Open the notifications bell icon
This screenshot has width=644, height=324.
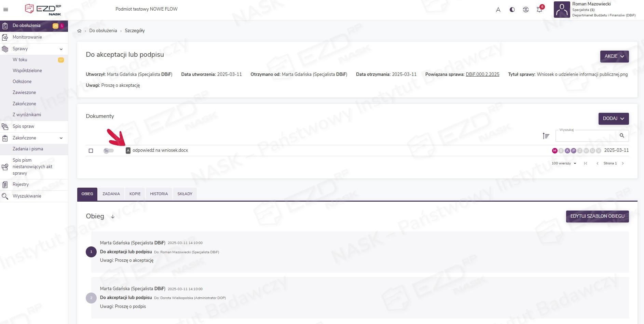click(539, 10)
